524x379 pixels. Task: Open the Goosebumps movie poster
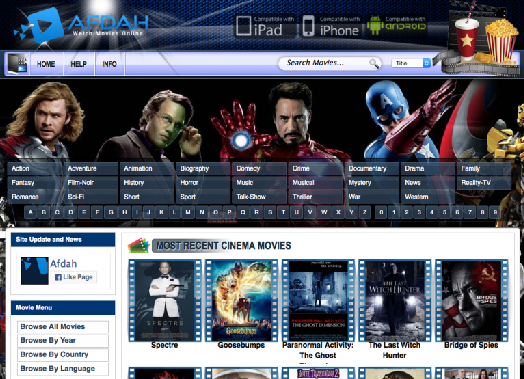tap(241, 300)
